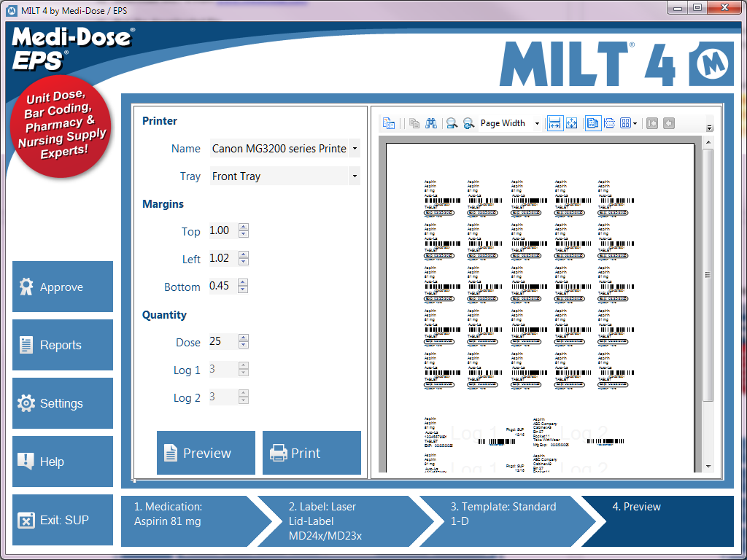The height and width of the screenshot is (560, 747).
Task: Increase the Left margin value
Action: coord(244,254)
